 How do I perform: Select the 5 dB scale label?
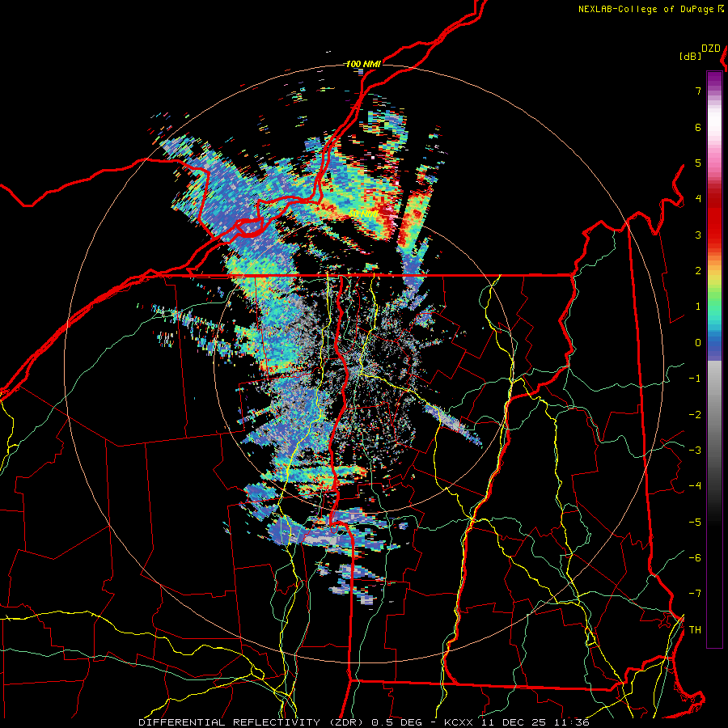tap(698, 163)
